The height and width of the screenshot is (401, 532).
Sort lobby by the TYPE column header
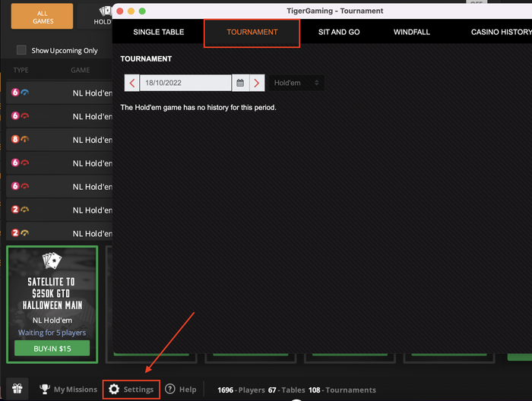click(x=21, y=70)
